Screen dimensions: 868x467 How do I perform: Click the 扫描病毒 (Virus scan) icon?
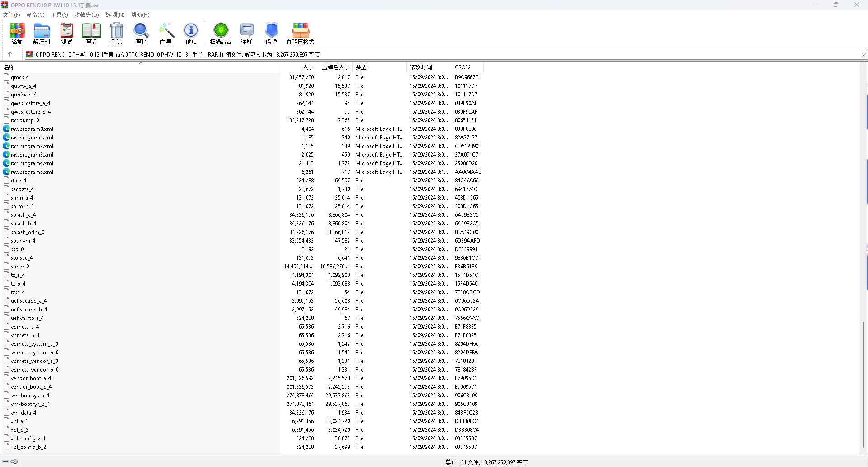[221, 33]
